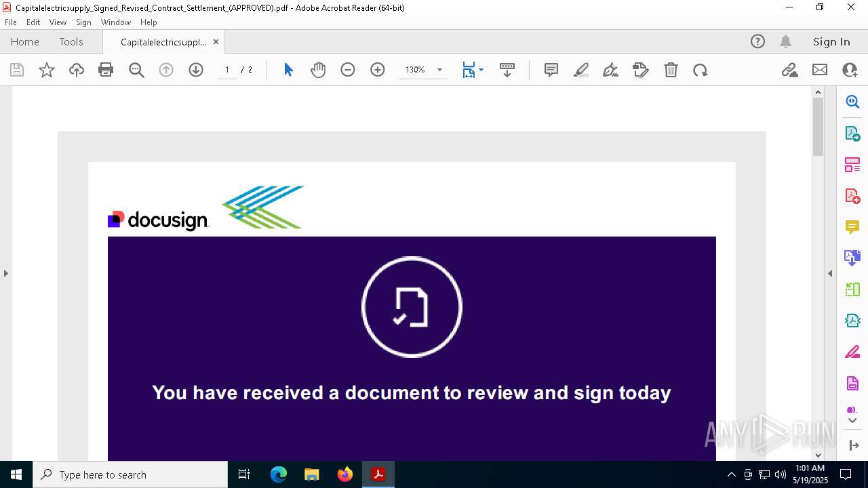This screenshot has height=488, width=868.
Task: Open the Task View button
Action: pos(244,474)
